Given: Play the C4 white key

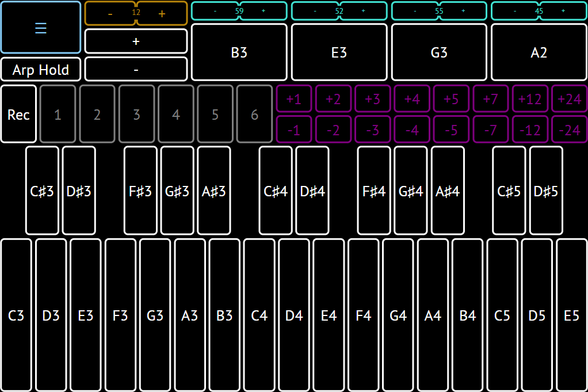Looking at the screenshot, I should click(x=259, y=315).
